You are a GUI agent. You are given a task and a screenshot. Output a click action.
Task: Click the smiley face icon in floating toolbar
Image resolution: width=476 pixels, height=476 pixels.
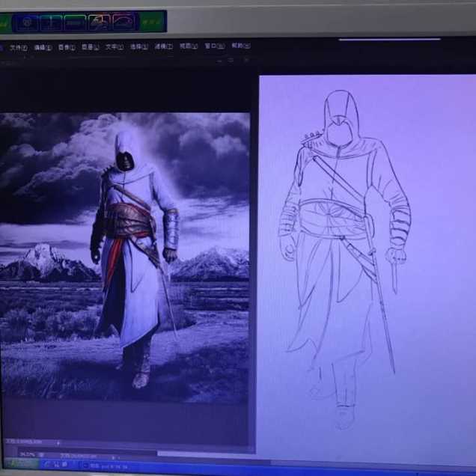pos(27,22)
